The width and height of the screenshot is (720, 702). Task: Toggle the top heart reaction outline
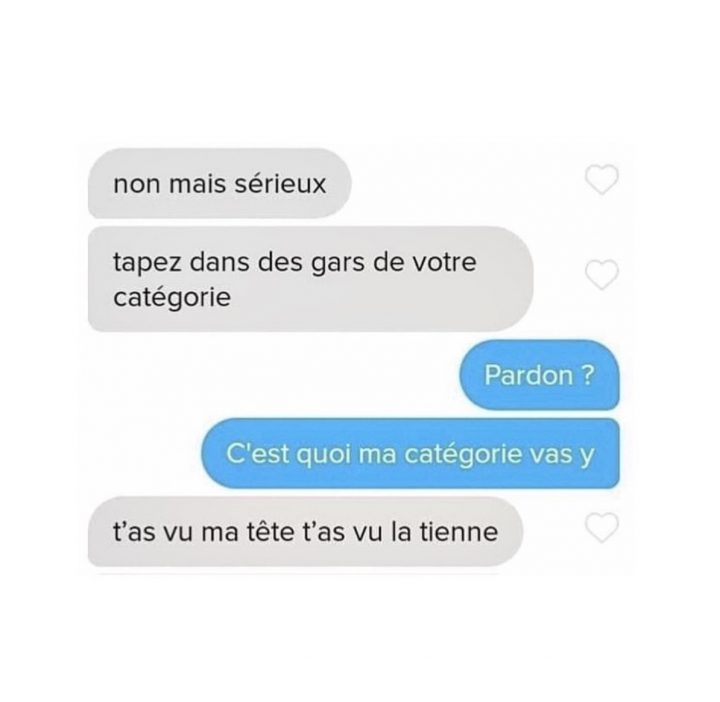click(602, 179)
